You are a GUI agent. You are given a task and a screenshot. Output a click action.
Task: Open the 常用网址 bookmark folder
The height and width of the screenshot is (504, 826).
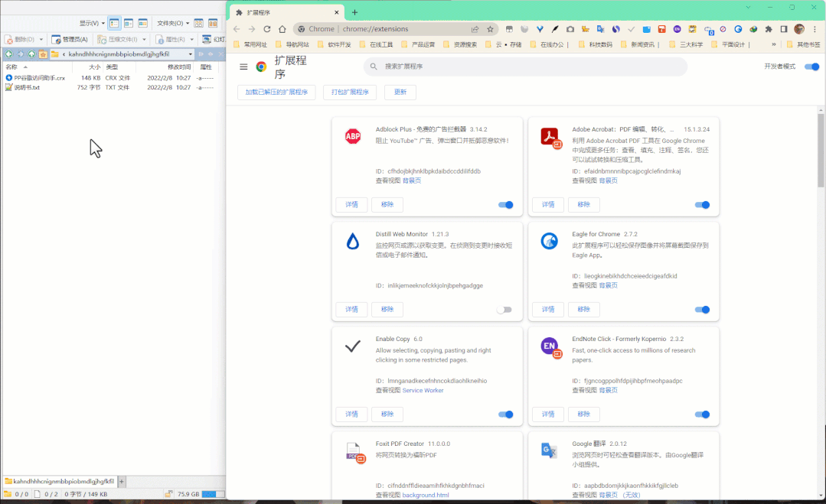(250, 44)
